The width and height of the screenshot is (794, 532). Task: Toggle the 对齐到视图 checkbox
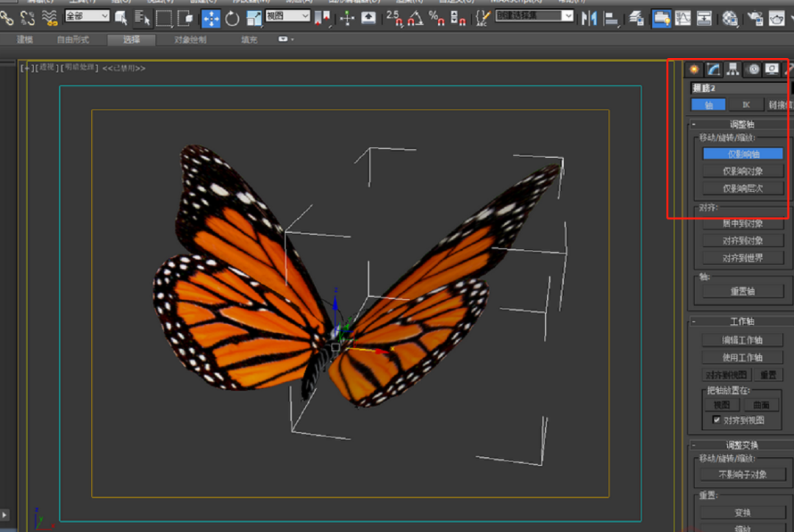click(717, 420)
